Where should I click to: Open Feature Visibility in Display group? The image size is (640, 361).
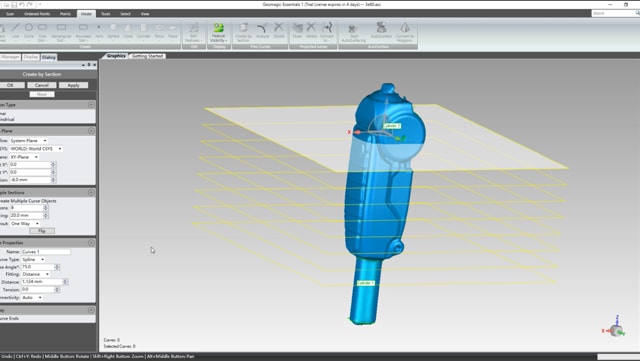click(219, 32)
